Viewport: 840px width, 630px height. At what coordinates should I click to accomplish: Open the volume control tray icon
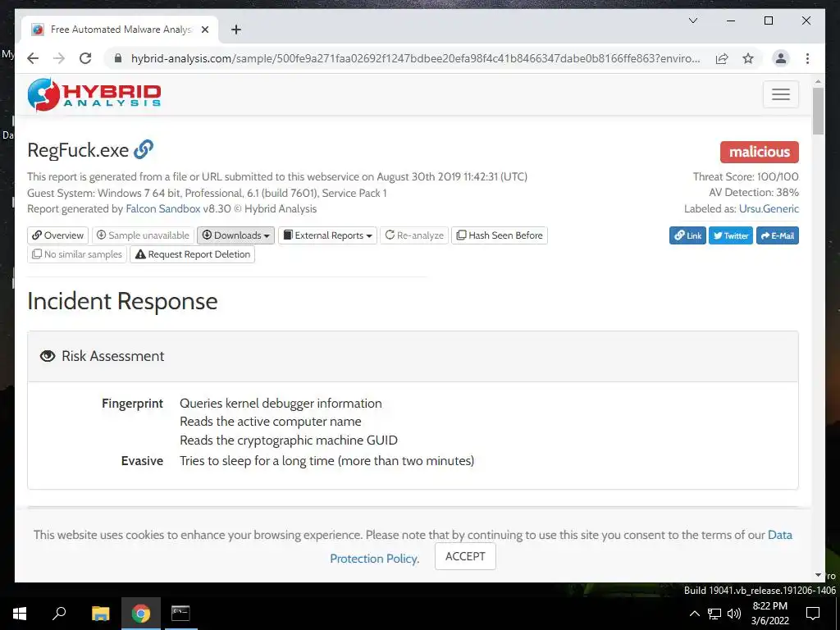734,614
